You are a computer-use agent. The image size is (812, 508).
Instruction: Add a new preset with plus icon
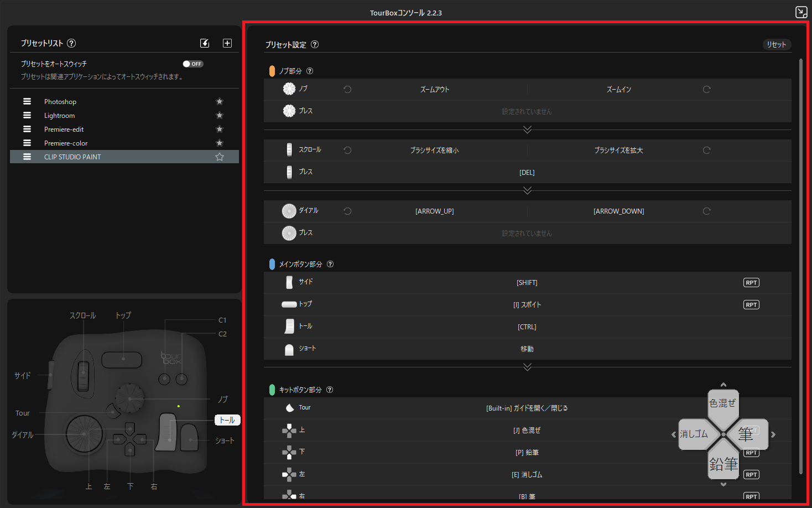coord(227,43)
